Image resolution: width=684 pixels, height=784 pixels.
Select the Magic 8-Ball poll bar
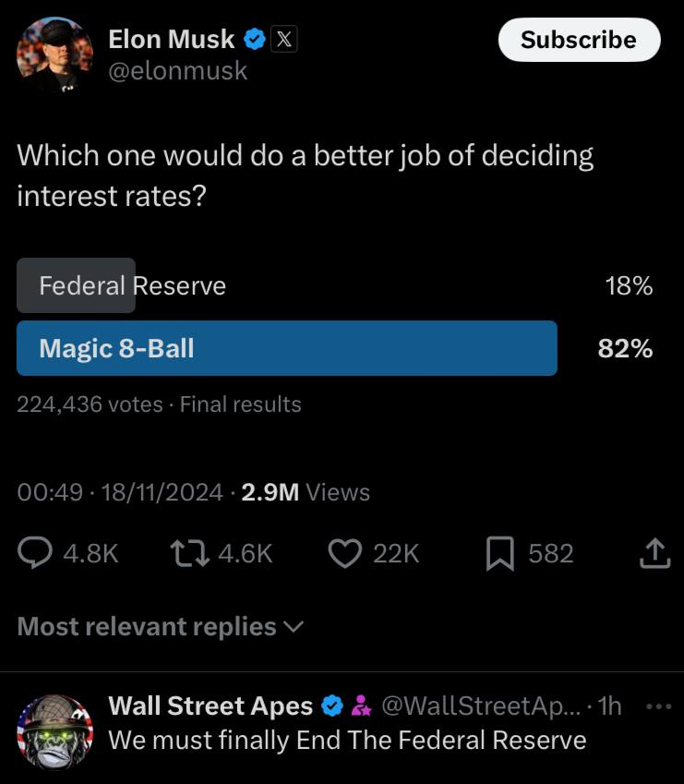286,348
